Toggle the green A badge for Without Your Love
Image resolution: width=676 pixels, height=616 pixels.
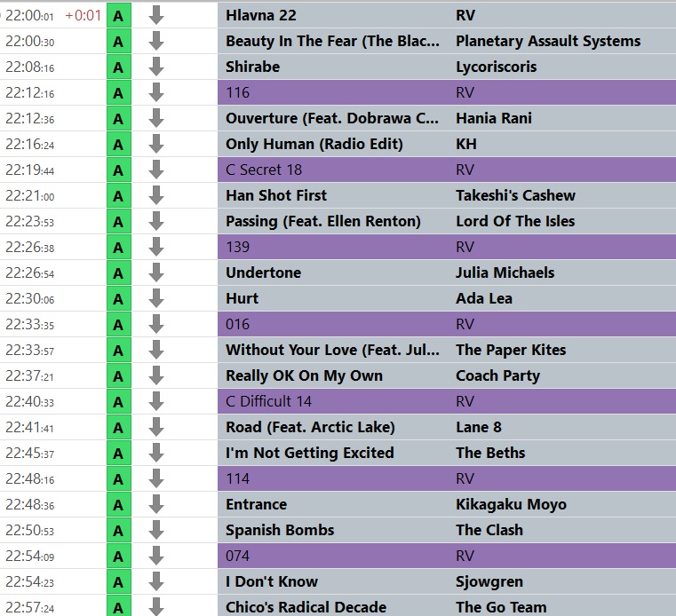coord(118,351)
